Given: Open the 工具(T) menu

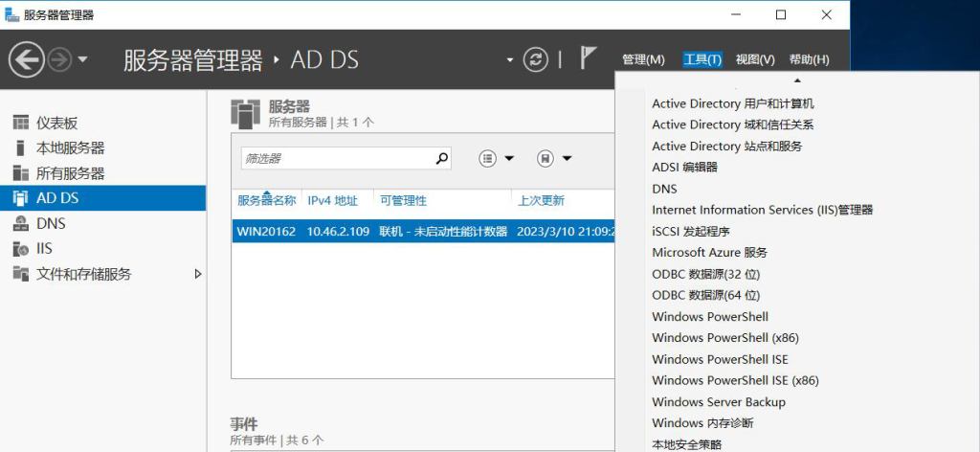Looking at the screenshot, I should pos(702,59).
